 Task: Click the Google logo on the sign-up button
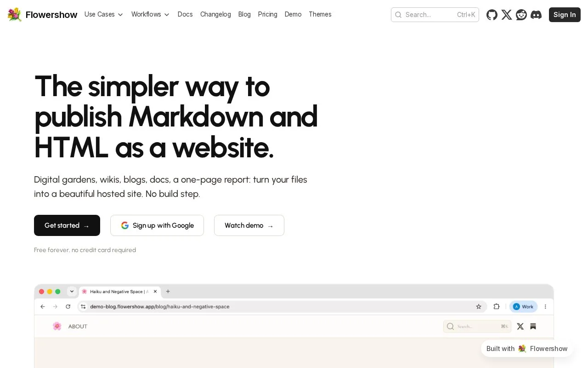[125, 225]
